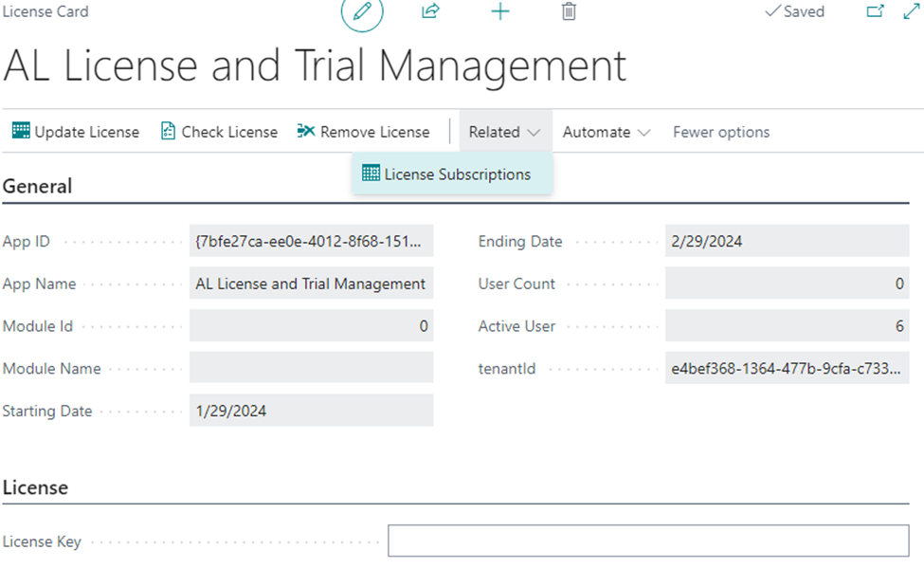
Task: Click the Ending Date label
Action: pyautogui.click(x=520, y=241)
